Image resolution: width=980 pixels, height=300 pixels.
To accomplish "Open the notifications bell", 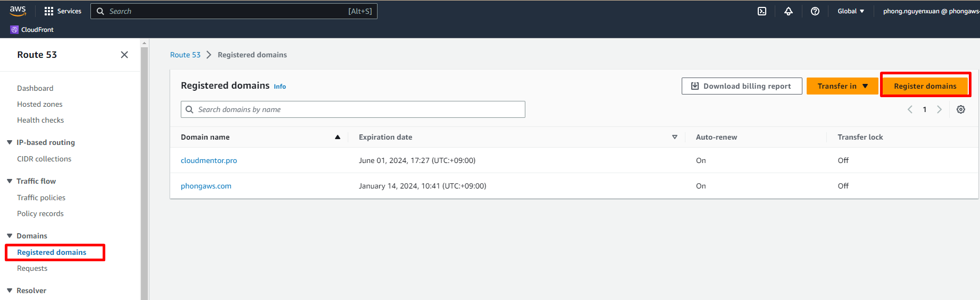I will coord(789,11).
